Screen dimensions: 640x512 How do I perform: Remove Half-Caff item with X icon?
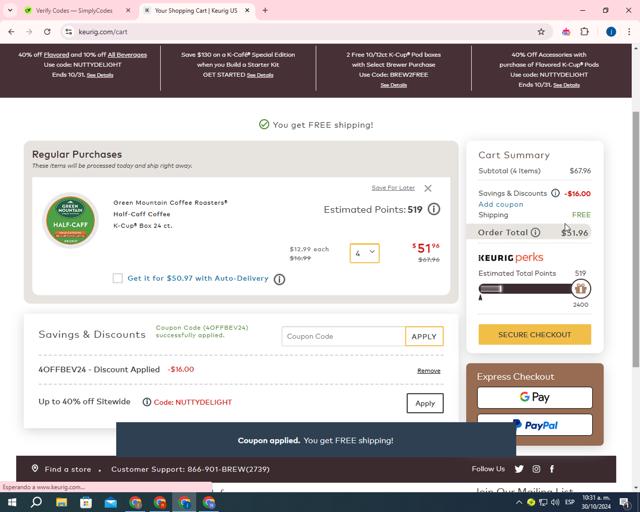click(428, 188)
